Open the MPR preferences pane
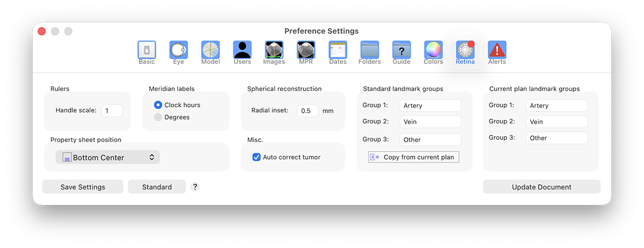The width and height of the screenshot is (644, 248). click(306, 51)
